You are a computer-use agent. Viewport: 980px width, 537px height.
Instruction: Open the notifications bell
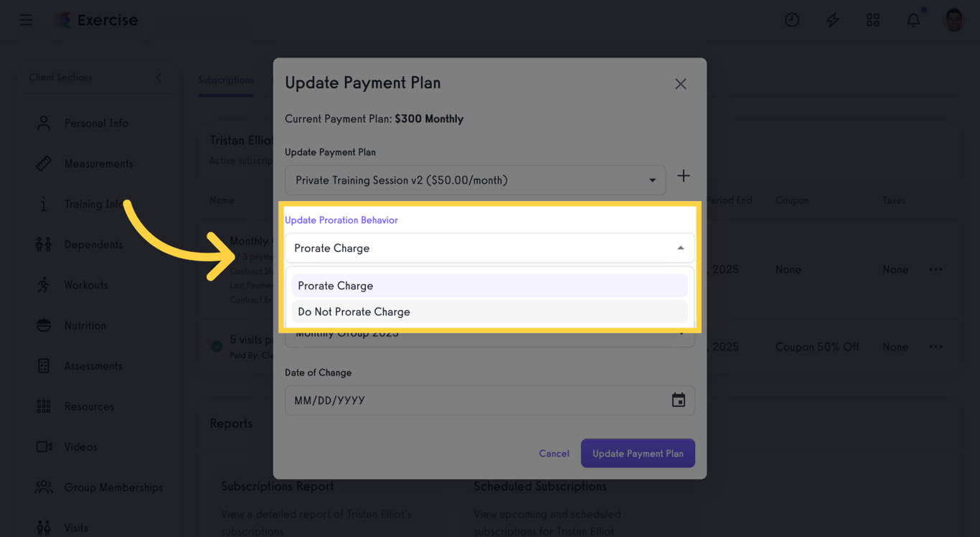click(913, 20)
